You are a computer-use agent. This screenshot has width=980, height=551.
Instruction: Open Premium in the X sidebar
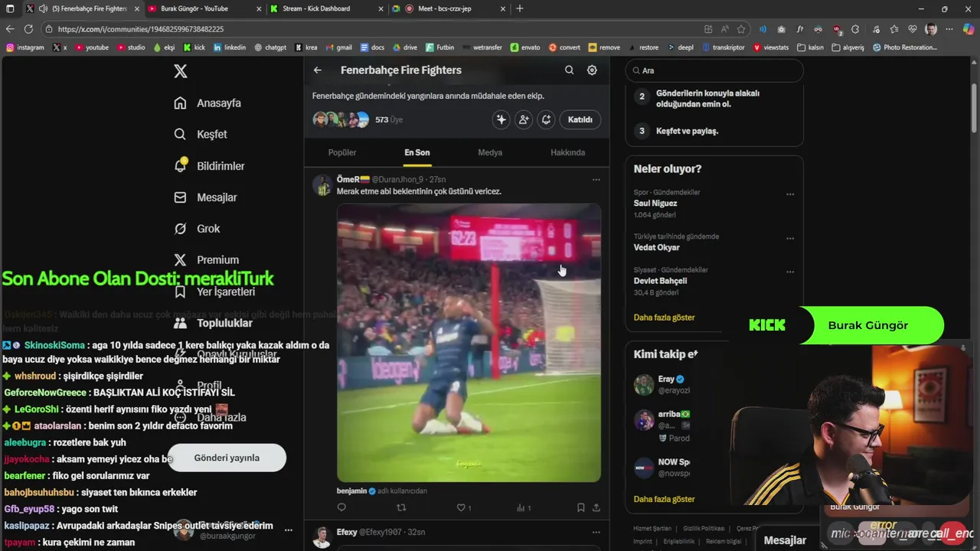(x=207, y=260)
